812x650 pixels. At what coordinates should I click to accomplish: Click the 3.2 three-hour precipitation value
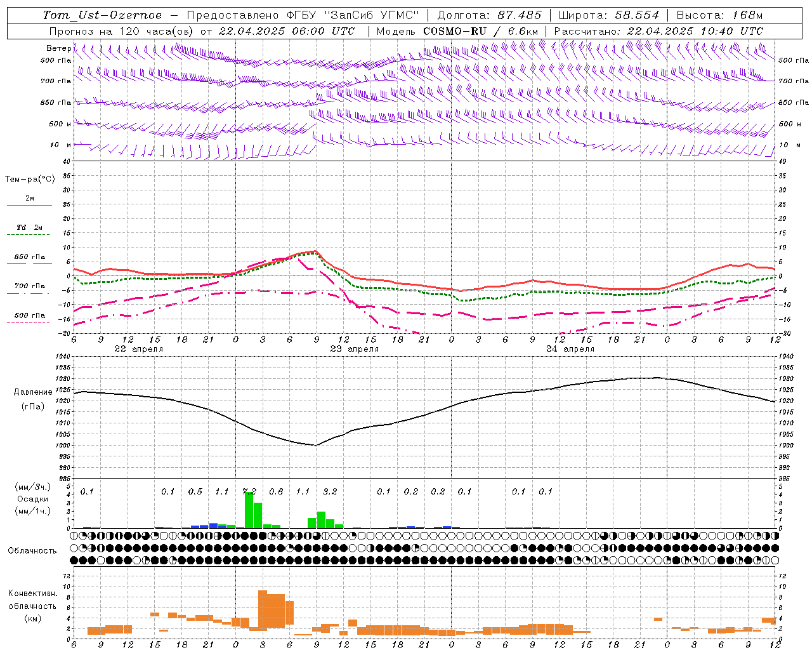pos(330,491)
